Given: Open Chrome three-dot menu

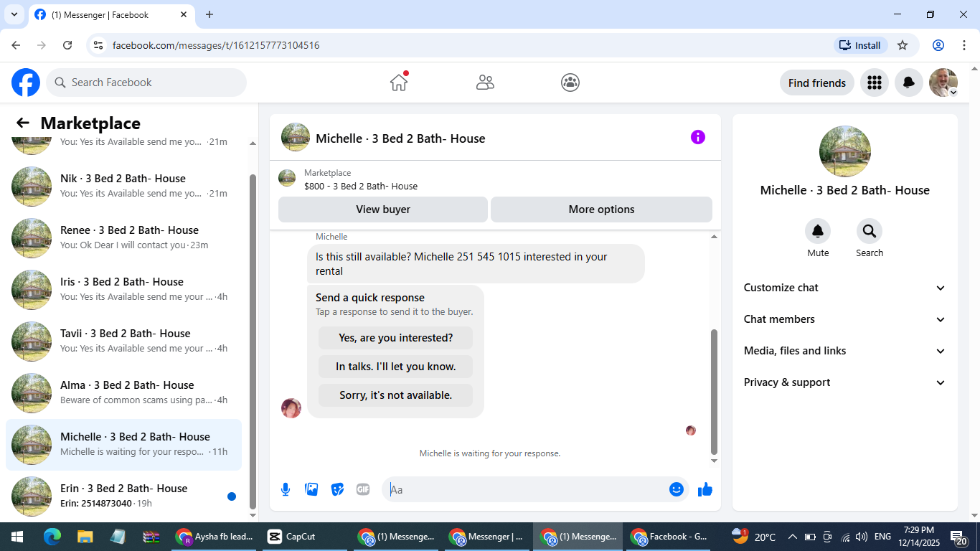Looking at the screenshot, I should 964,45.
